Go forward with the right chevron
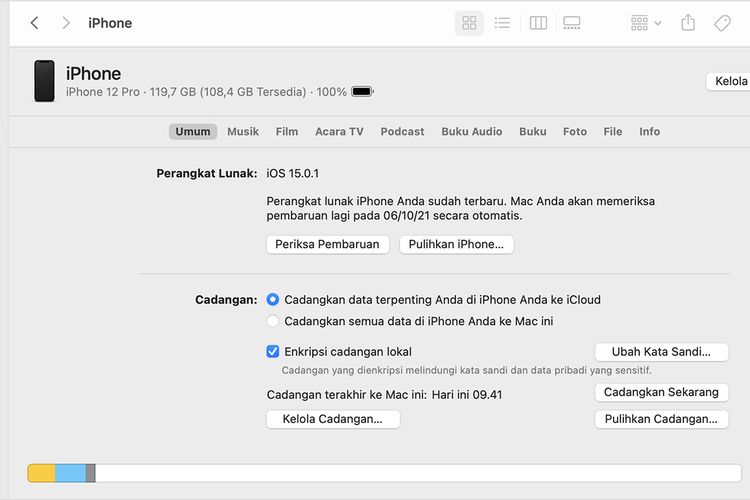 click(x=66, y=23)
